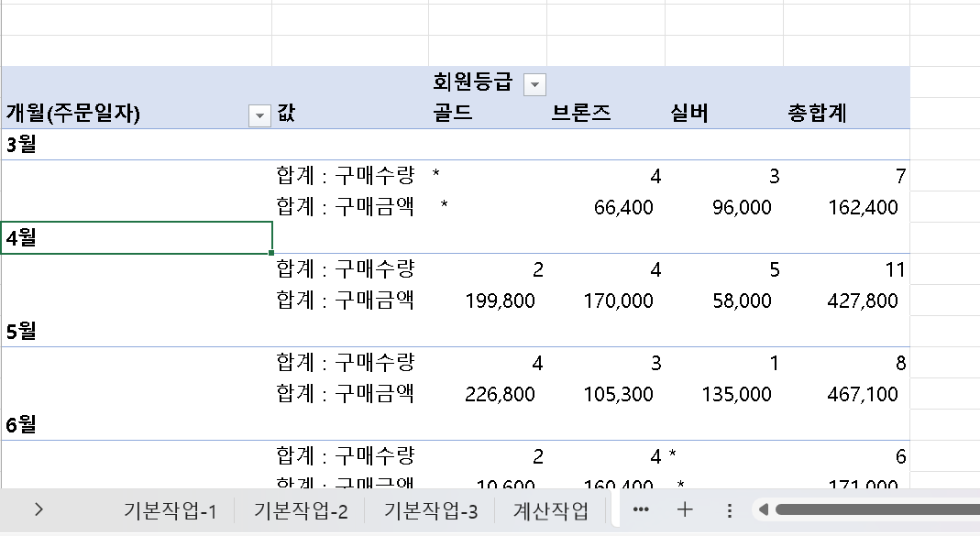Select the 3월 row label cell
Image resolution: width=980 pixels, height=536 pixels.
coord(136,144)
